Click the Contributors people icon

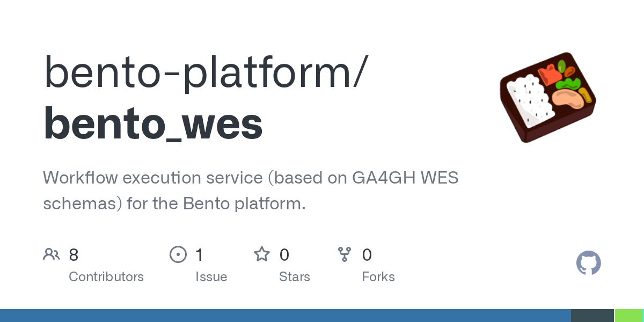pyautogui.click(x=52, y=254)
